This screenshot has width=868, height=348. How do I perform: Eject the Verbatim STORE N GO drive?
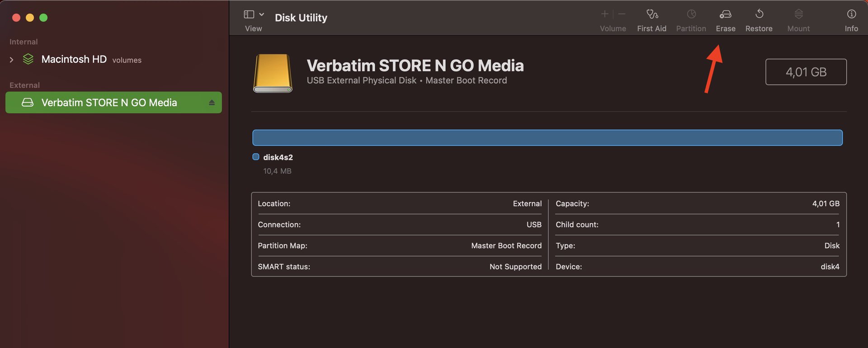click(x=212, y=103)
